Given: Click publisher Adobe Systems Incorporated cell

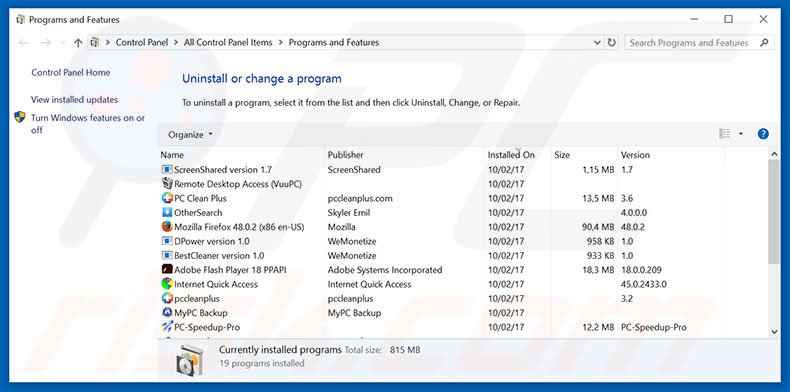Looking at the screenshot, I should 384,270.
